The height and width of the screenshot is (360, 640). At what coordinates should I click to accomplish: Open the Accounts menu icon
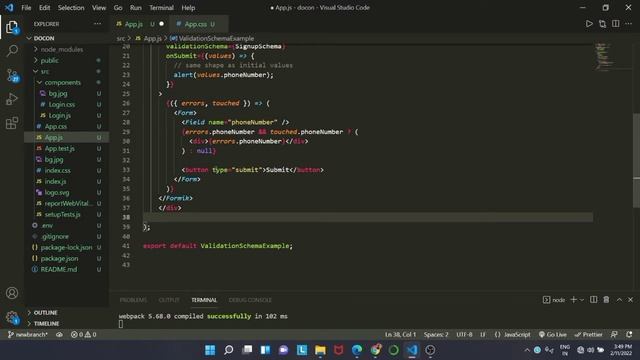pyautogui.click(x=12, y=293)
